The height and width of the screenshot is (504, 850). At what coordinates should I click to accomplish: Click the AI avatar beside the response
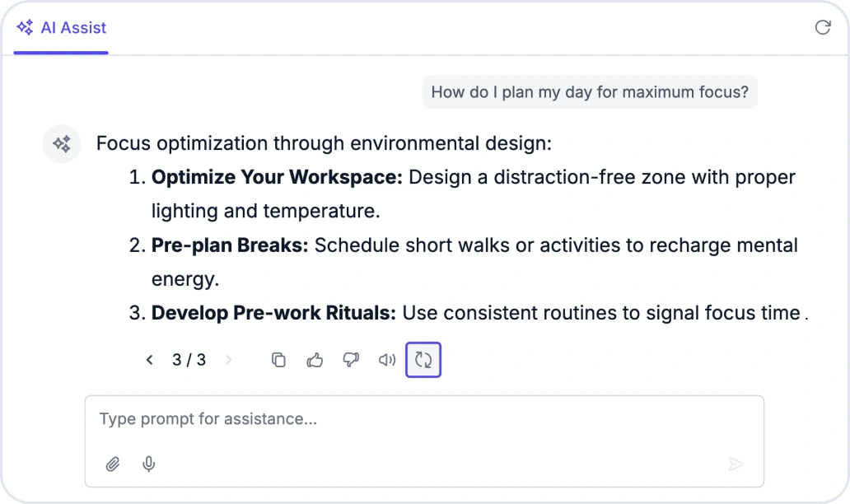click(62, 143)
